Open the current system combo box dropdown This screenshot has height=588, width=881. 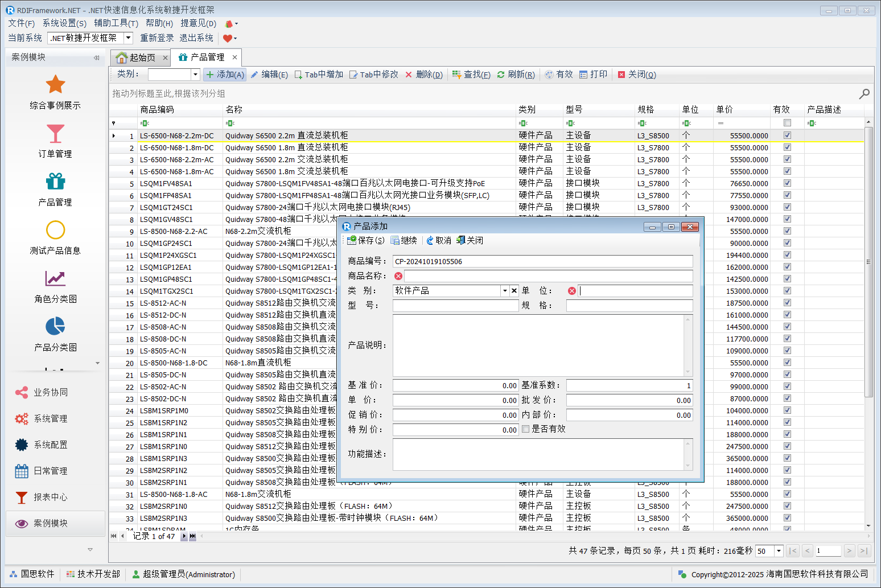[x=129, y=38]
